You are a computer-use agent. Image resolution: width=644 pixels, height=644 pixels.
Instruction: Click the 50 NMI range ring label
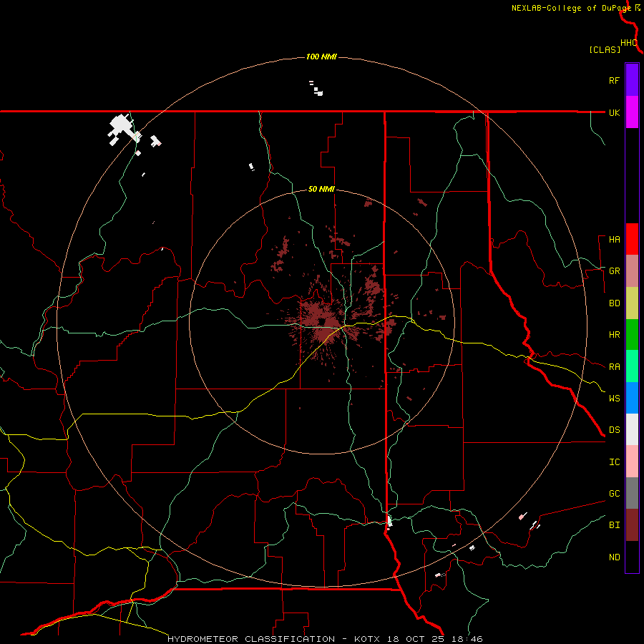coord(321,189)
